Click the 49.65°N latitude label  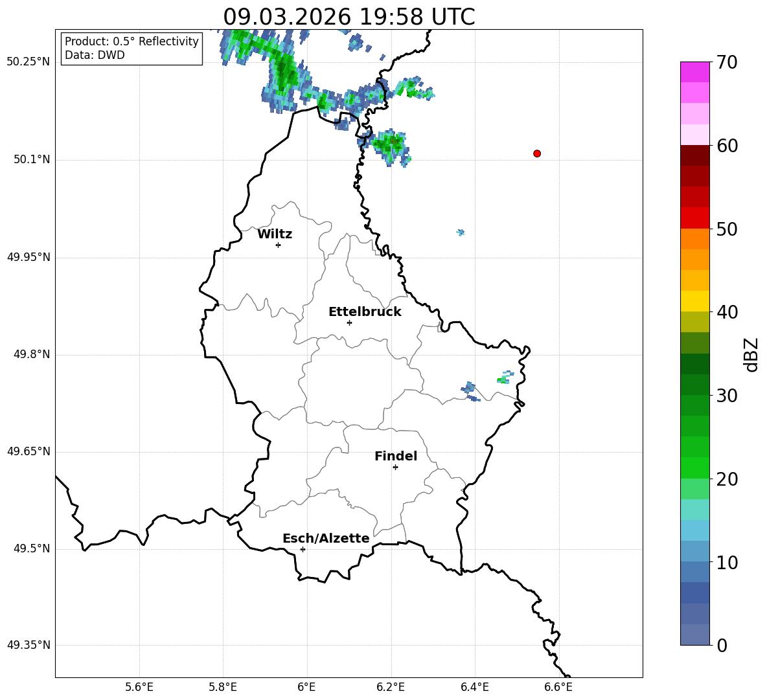point(29,451)
